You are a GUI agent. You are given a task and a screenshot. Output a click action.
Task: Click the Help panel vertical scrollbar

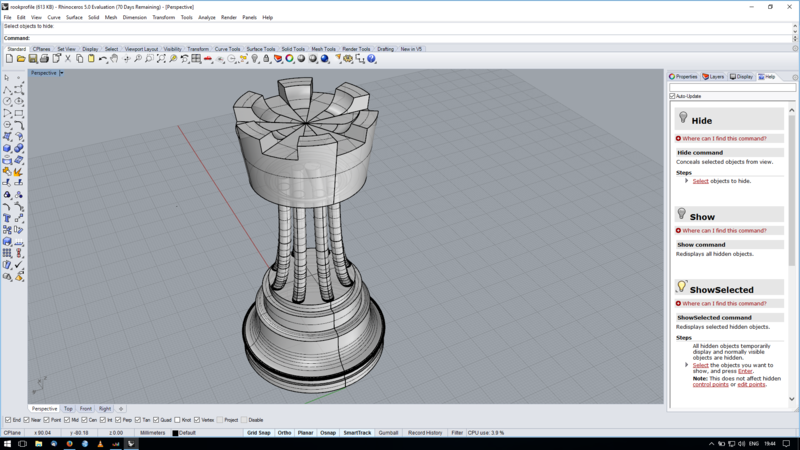click(x=792, y=189)
